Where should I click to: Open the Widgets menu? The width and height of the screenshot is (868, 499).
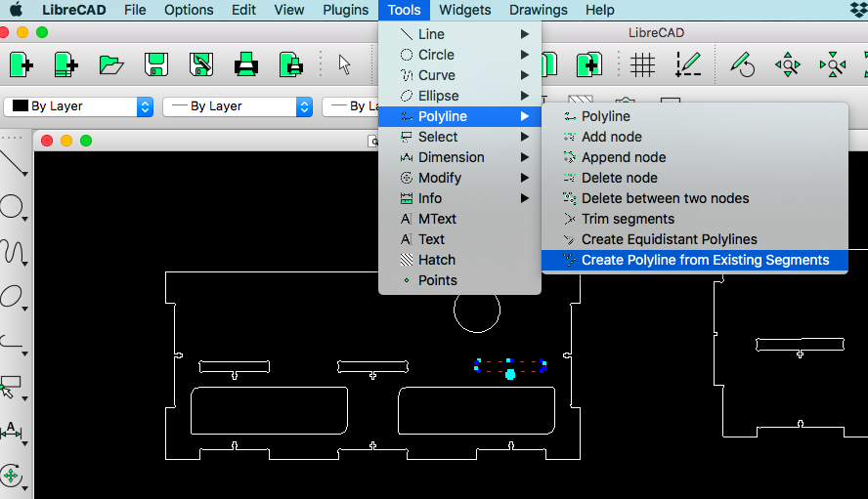tap(465, 10)
